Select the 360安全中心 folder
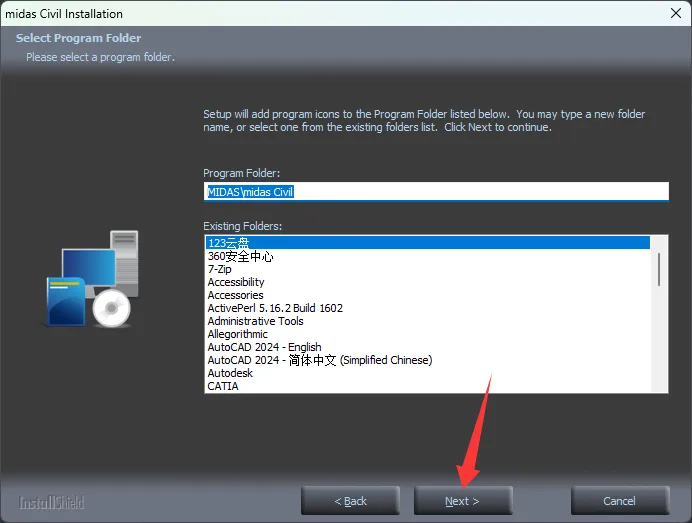This screenshot has height=523, width=692. pyautogui.click(x=428, y=256)
